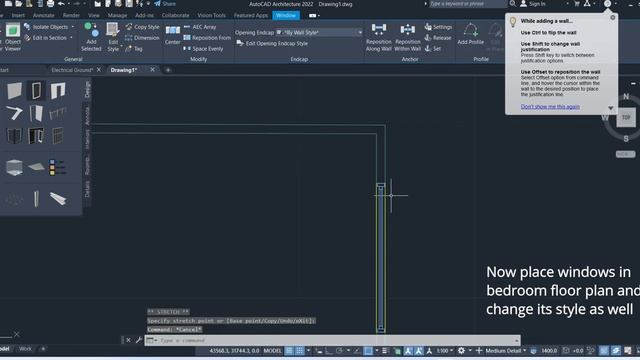This screenshot has width=640, height=360.
Task: Open anchor Settings
Action: [438, 27]
